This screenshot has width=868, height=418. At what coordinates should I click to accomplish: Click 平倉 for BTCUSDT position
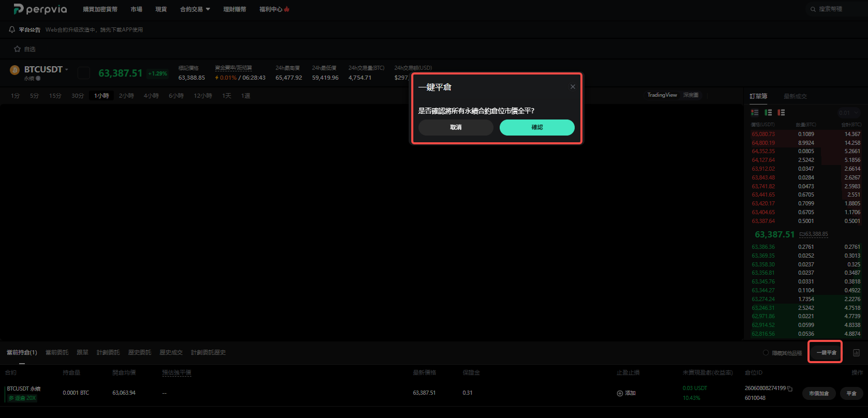pos(851,394)
